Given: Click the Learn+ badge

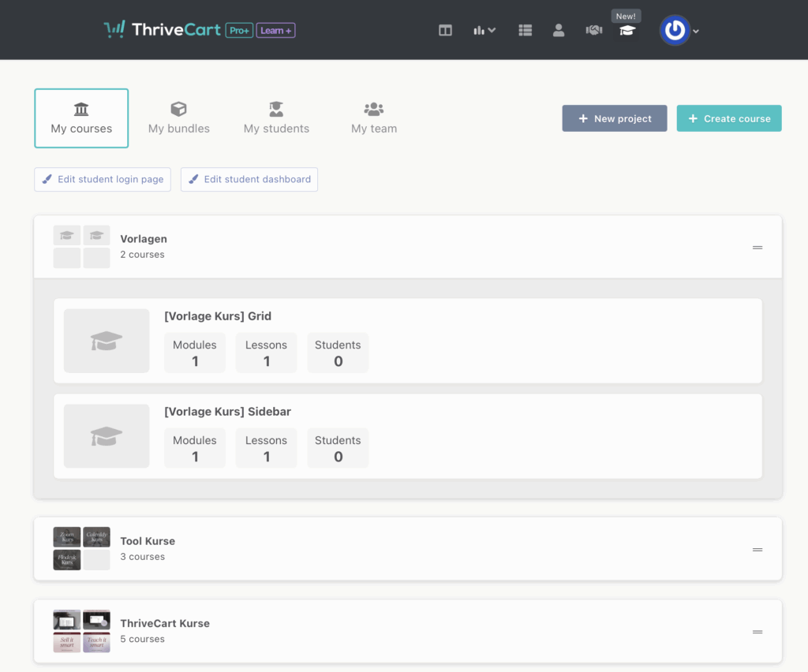Looking at the screenshot, I should 275,31.
